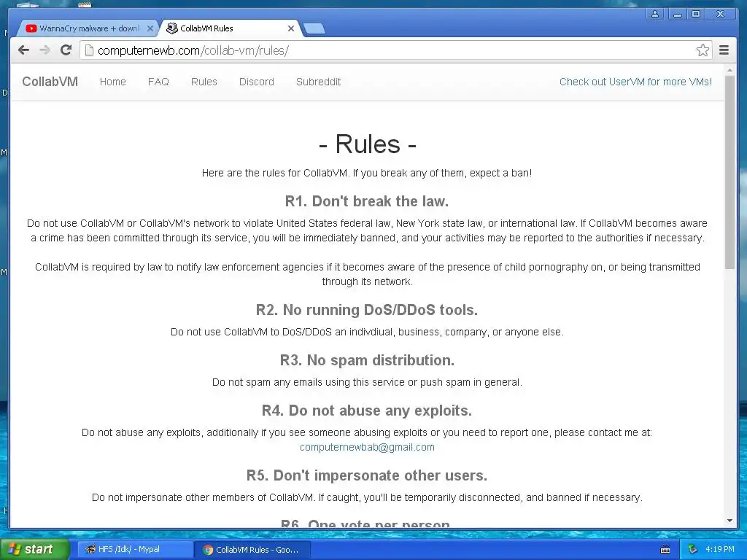The height and width of the screenshot is (560, 747).
Task: Select CollabVM Rules Chrome taskbar button
Action: (x=252, y=550)
